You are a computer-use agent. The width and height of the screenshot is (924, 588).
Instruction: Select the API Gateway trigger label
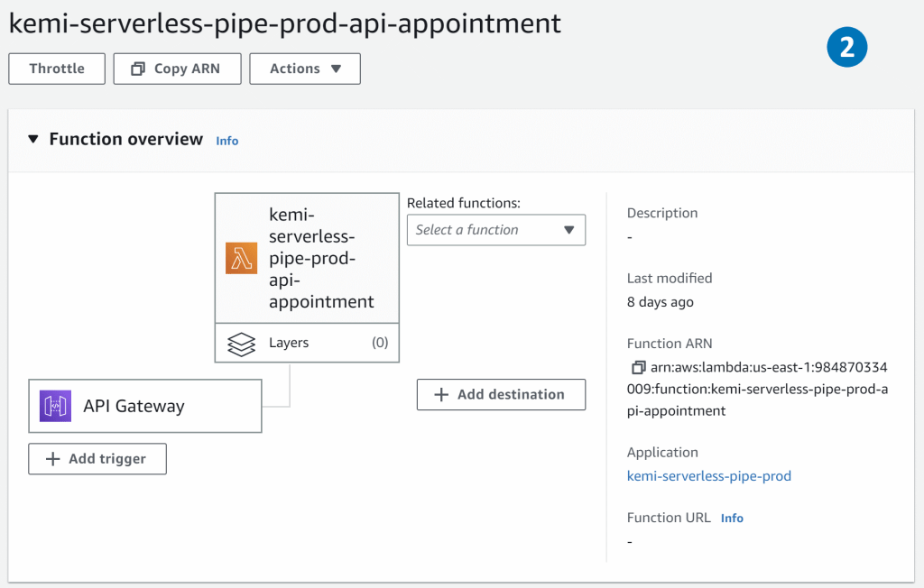(x=134, y=406)
